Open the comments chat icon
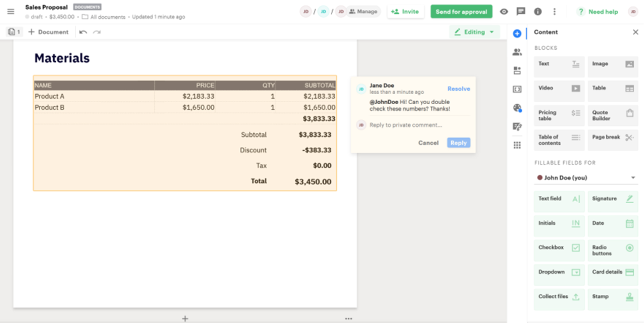 (x=520, y=11)
